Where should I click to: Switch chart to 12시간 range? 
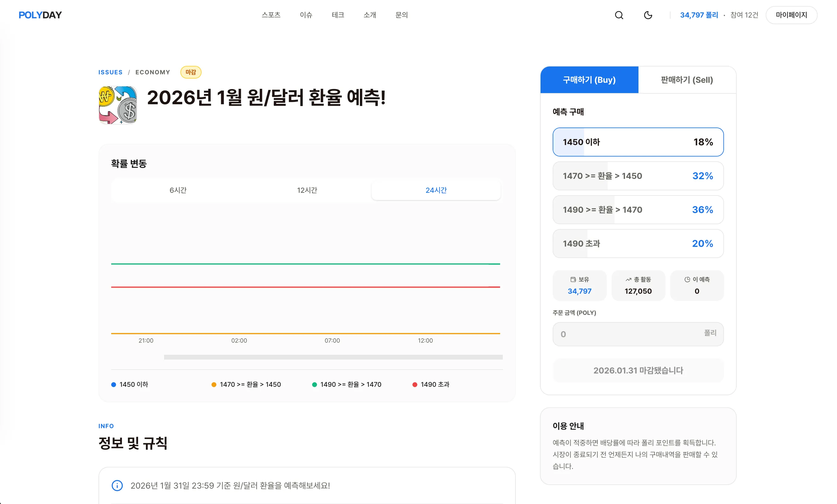tap(307, 190)
